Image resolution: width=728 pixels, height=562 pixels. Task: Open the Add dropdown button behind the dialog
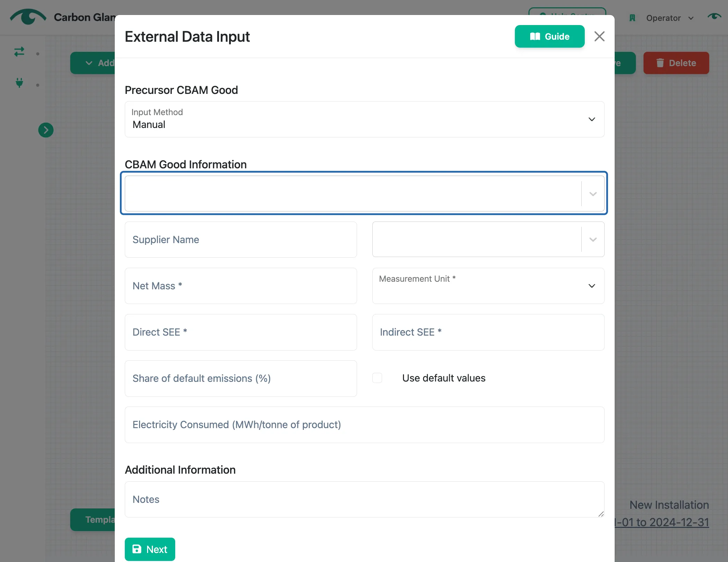(x=93, y=63)
